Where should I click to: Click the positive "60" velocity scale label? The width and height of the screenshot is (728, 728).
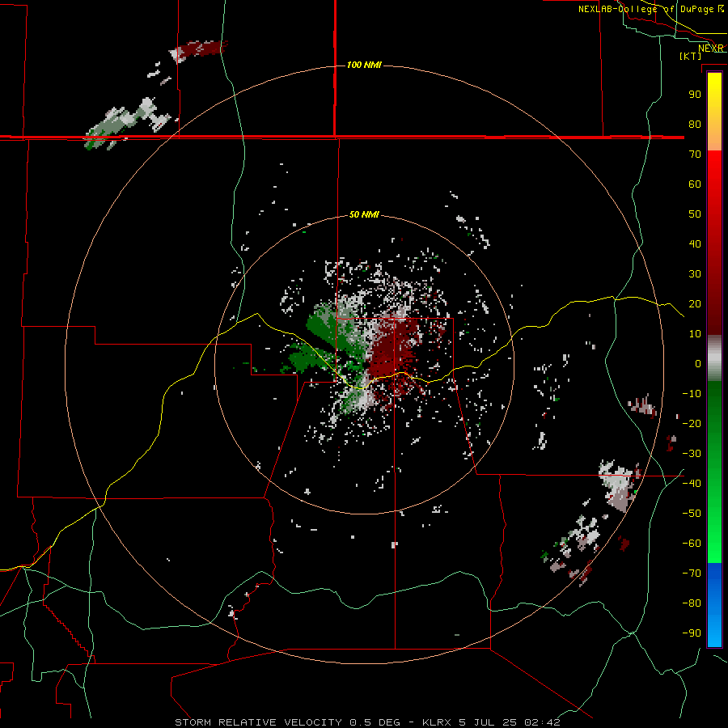(695, 184)
